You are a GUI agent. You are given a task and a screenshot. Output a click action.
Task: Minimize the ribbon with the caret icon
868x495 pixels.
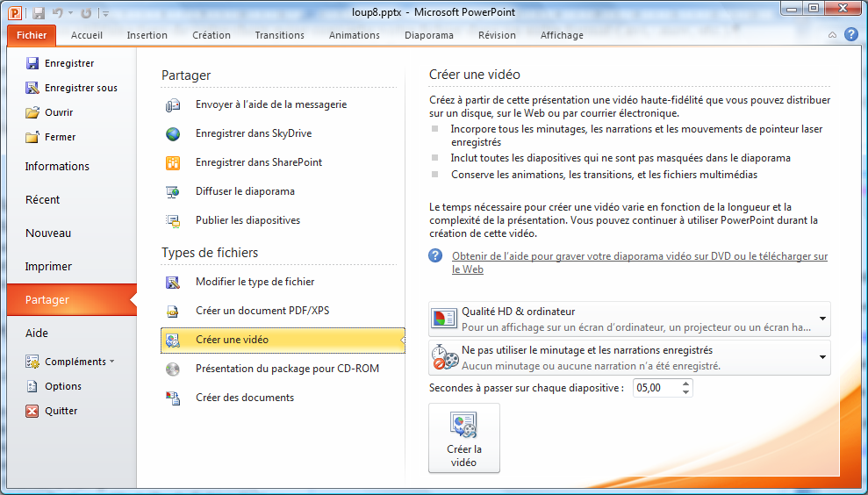[832, 35]
